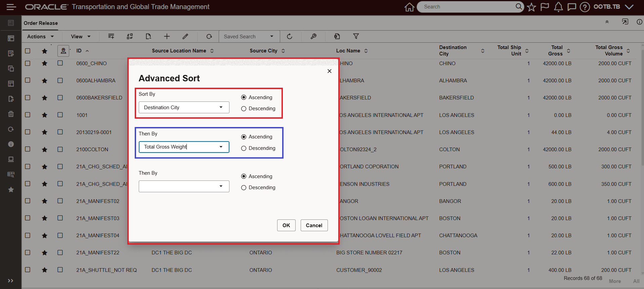Click the Total Ship Unit column header

(509, 50)
